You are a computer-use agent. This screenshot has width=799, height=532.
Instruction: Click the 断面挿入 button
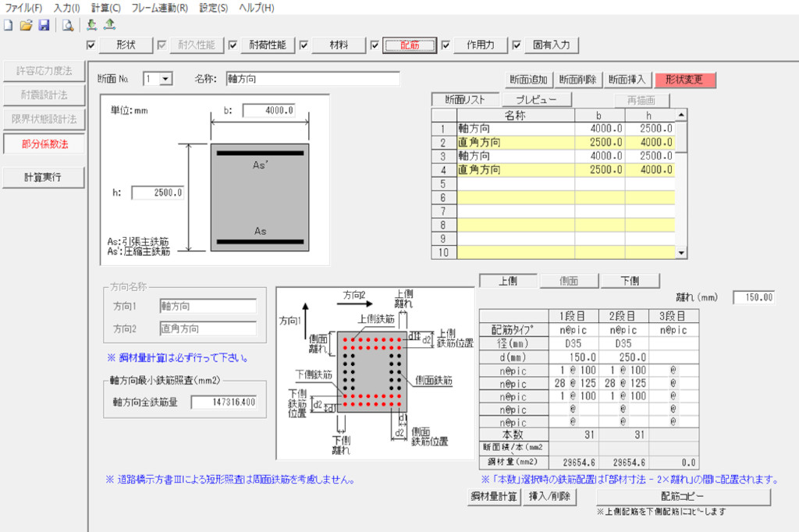(x=627, y=80)
